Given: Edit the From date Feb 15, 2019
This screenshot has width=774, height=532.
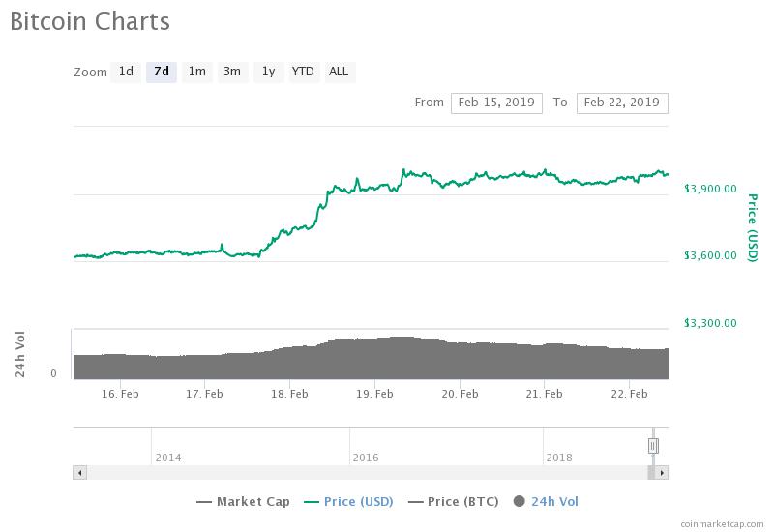Looking at the screenshot, I should (496, 103).
